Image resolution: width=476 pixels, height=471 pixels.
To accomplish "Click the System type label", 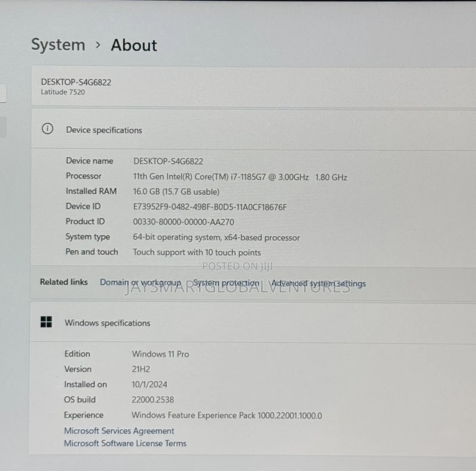I will pyautogui.click(x=88, y=237).
